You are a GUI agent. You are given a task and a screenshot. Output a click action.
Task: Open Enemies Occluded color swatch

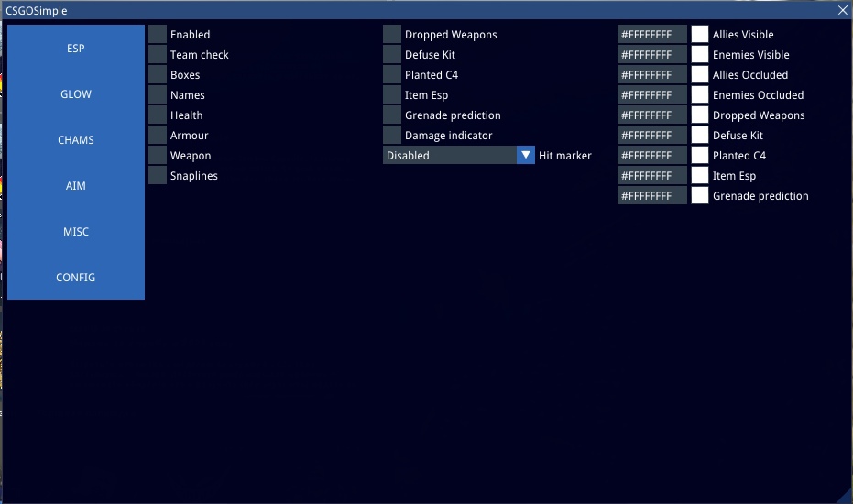tap(700, 94)
